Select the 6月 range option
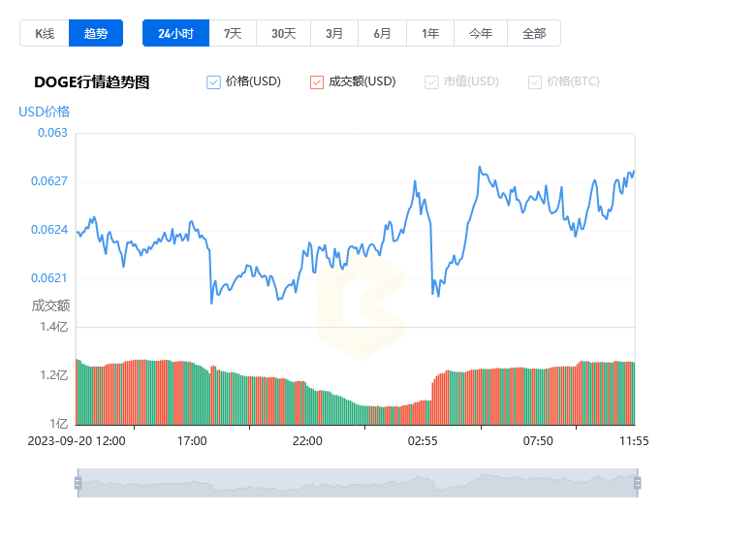 click(x=382, y=33)
